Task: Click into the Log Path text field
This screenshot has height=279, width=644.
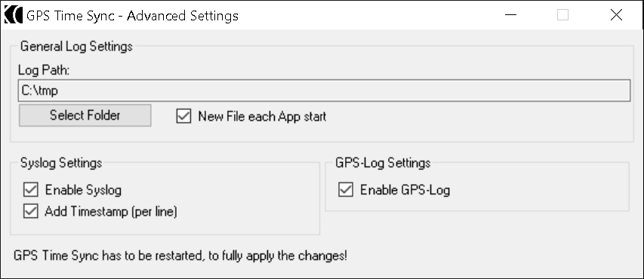Action: tap(324, 90)
